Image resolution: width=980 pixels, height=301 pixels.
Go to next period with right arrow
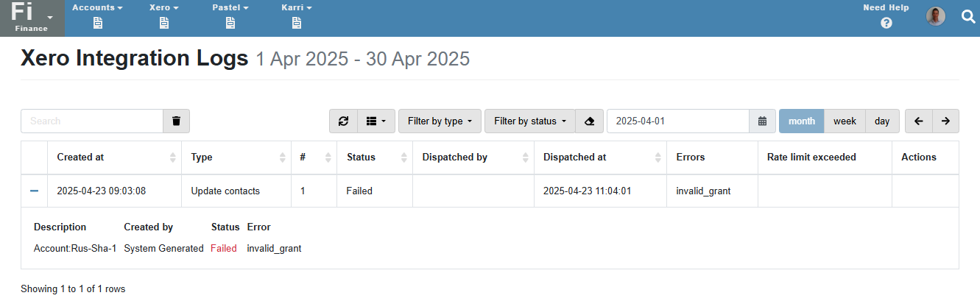945,121
